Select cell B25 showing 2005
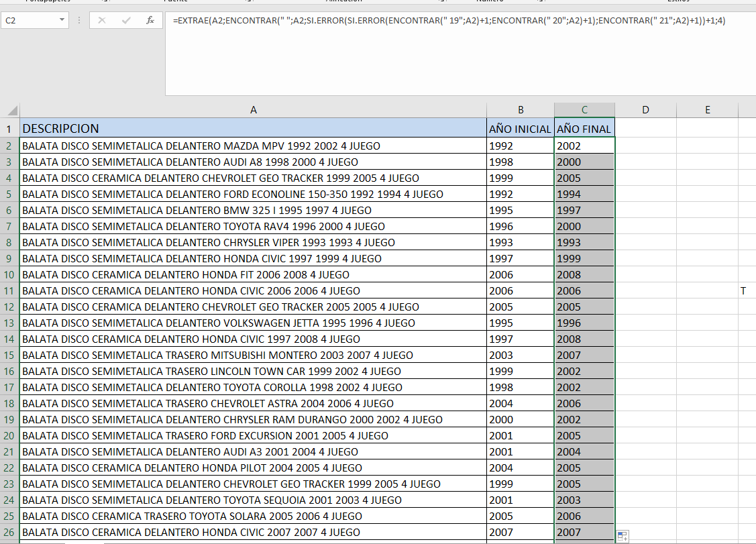 click(x=521, y=516)
